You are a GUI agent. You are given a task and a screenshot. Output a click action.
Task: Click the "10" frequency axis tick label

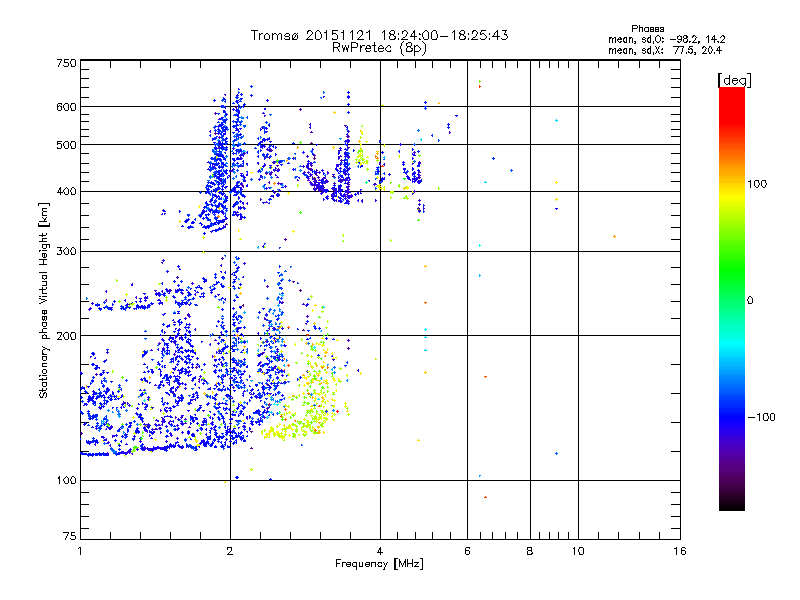tap(578, 551)
